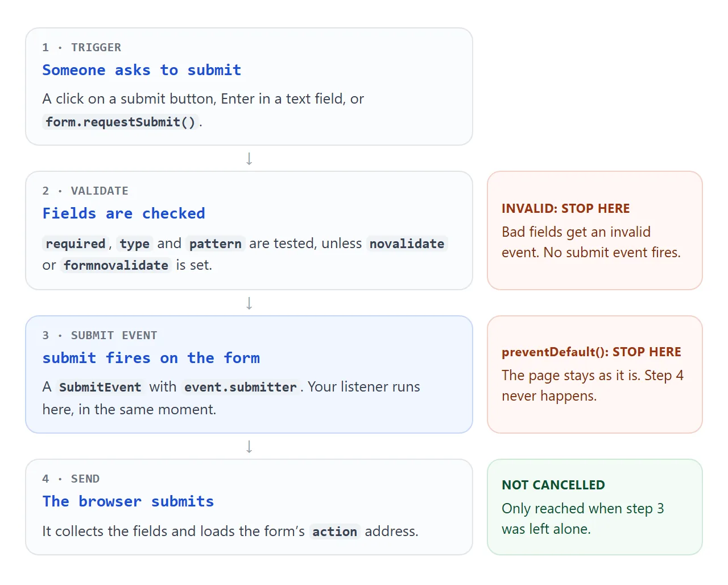Click the "4 · SEND" step label
Viewport: 728px width, 585px height.
click(71, 479)
